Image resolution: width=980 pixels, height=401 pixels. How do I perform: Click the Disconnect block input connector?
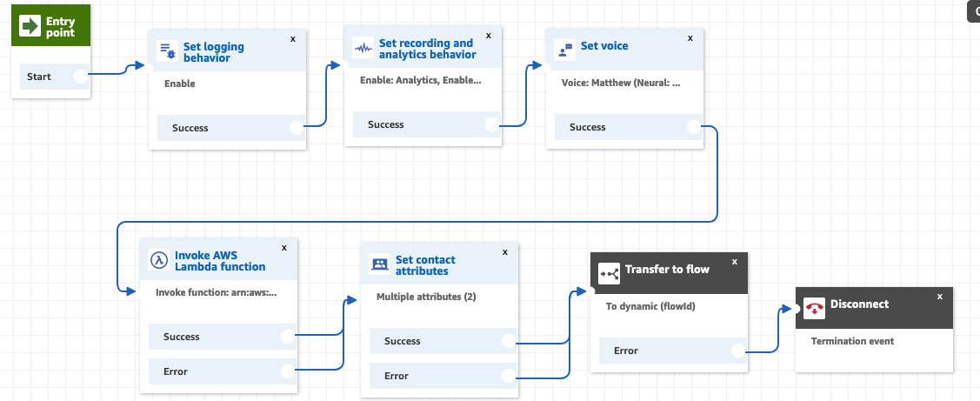tap(796, 309)
